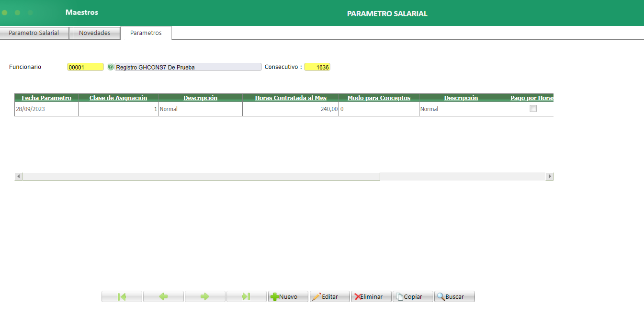Click the Eliminar button
The image size is (644, 318).
point(371,296)
